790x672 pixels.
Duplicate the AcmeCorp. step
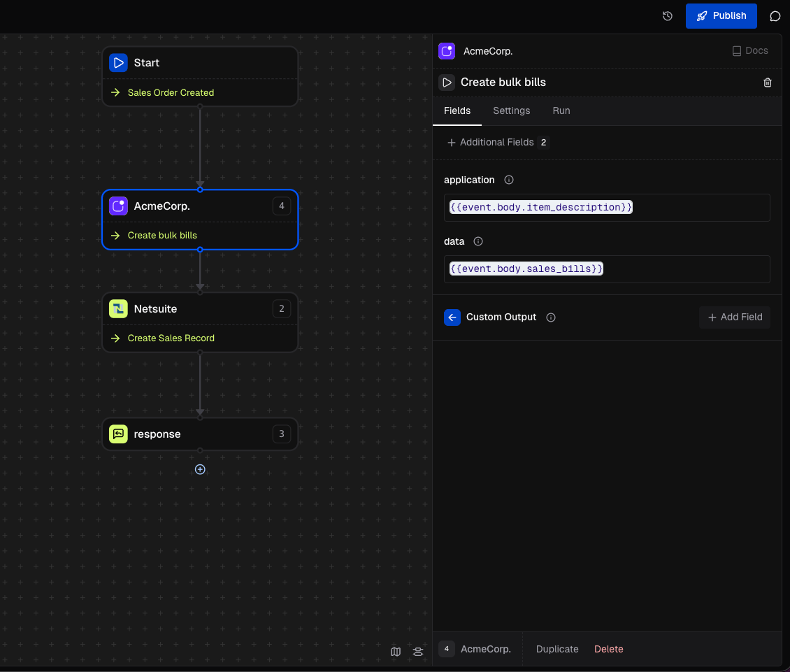(557, 650)
